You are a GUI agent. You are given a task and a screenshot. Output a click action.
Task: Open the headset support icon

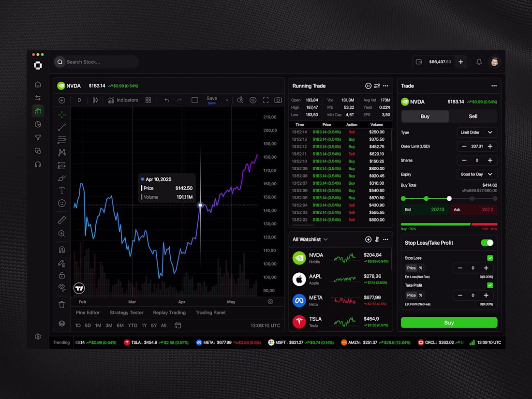[38, 164]
